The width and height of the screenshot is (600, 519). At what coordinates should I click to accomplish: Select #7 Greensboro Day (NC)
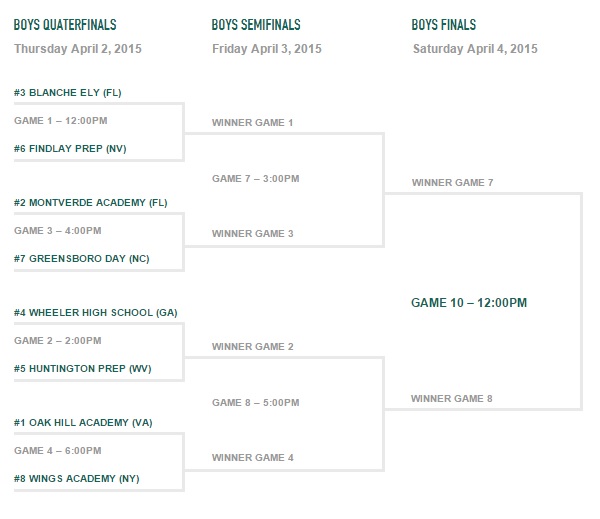(82, 259)
